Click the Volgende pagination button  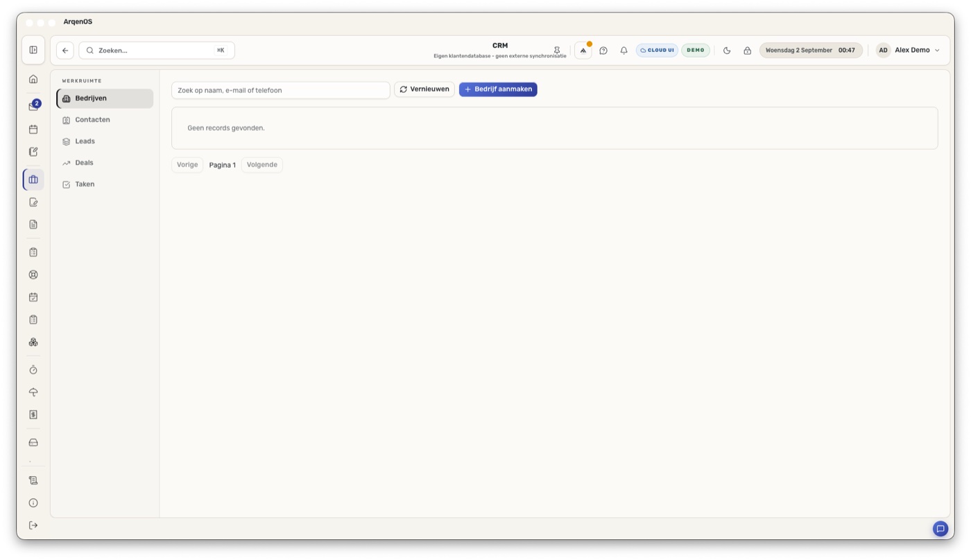(262, 165)
